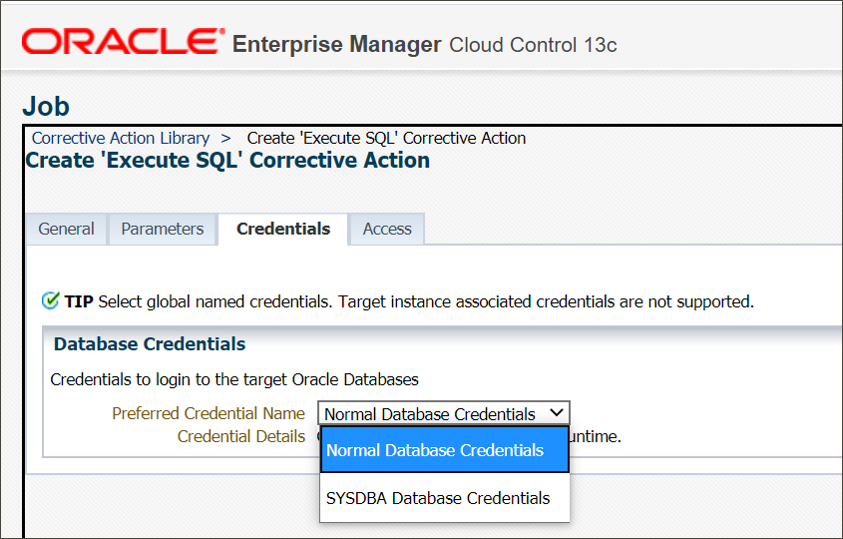Click the bold Create 'Execute SQL' heading
Screen dimensions: 843x539
tap(228, 160)
